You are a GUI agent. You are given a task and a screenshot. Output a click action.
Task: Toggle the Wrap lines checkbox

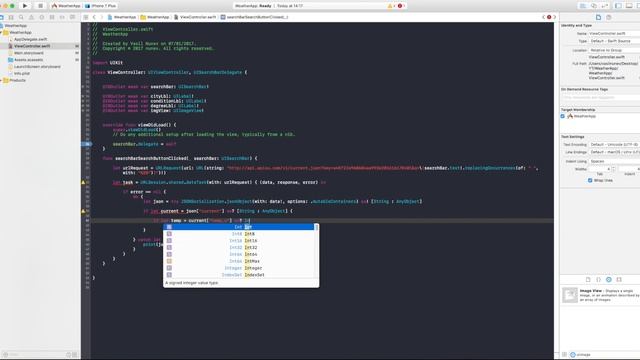[590, 180]
